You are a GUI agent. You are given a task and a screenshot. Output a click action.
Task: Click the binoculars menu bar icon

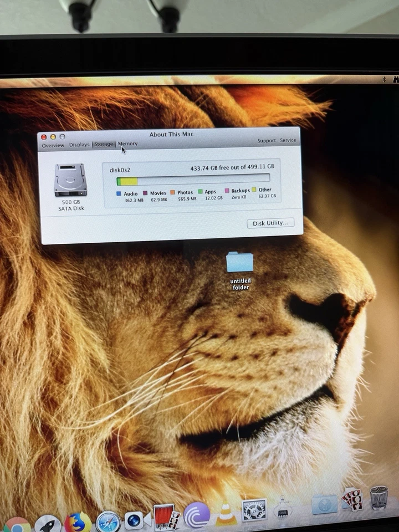(396, 79)
